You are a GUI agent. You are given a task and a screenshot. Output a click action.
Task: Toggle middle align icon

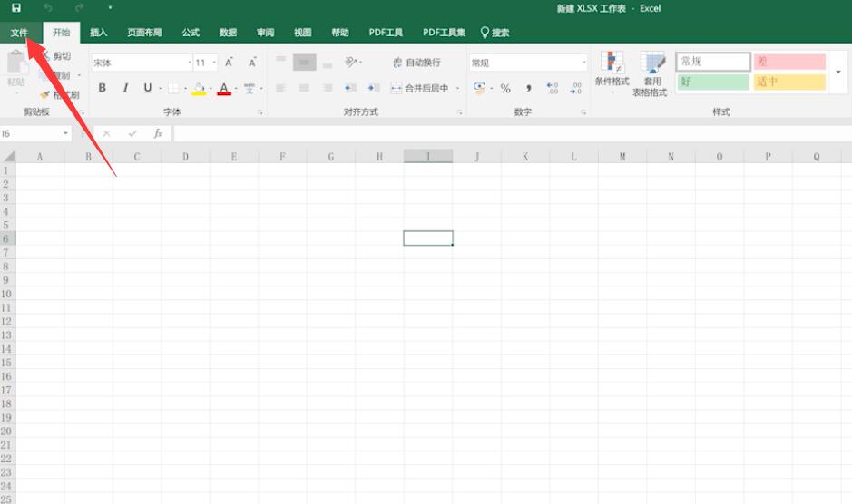coord(304,63)
